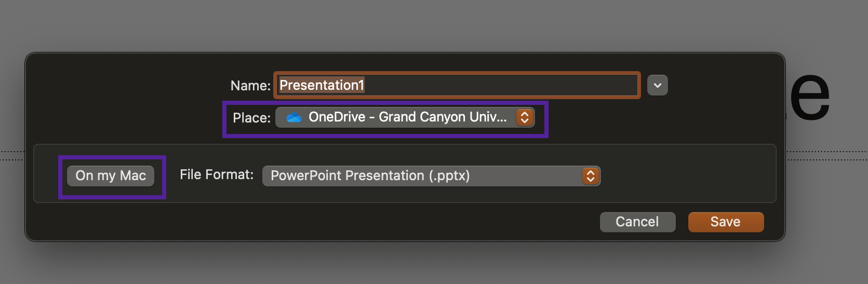This screenshot has height=284, width=868.
Task: Click the OneDrive cloud icon in Place
Action: point(294,117)
